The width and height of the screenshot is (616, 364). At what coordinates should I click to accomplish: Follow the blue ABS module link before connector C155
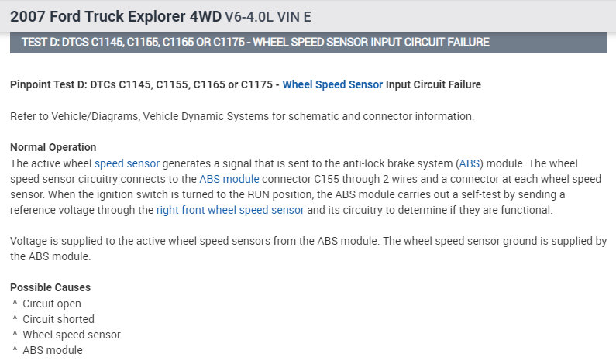tap(229, 179)
